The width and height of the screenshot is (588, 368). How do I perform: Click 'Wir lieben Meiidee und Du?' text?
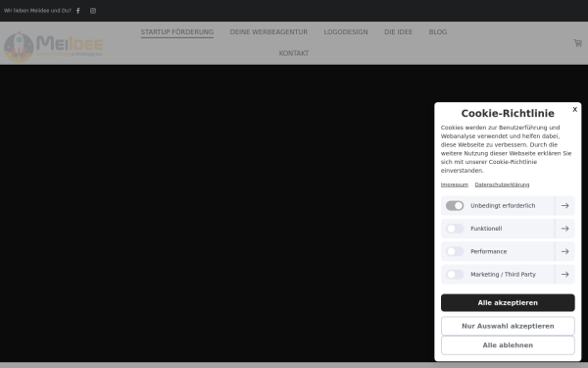pos(37,11)
